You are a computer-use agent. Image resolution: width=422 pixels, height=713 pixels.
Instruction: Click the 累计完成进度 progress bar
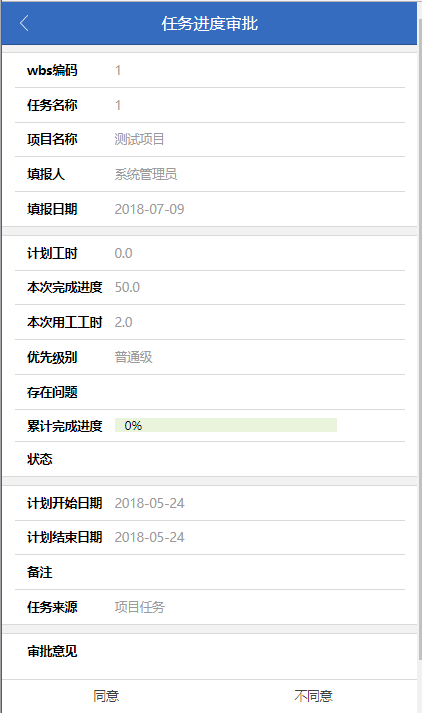226,425
